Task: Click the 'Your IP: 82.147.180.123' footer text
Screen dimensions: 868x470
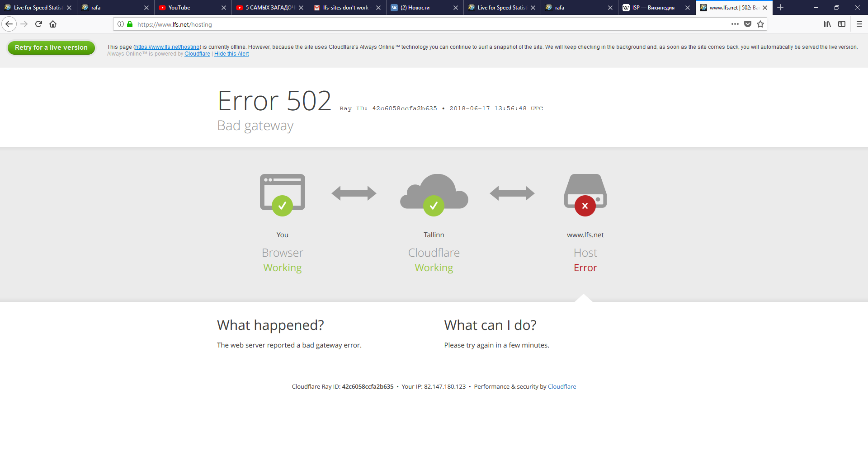Action: click(x=434, y=387)
